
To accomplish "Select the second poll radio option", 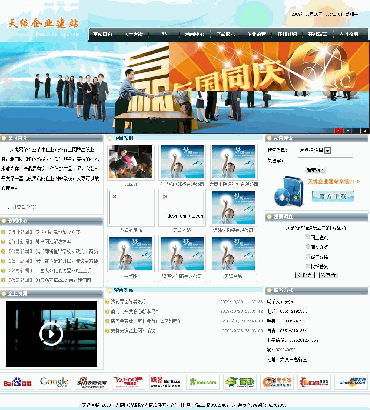I will (x=308, y=247).
